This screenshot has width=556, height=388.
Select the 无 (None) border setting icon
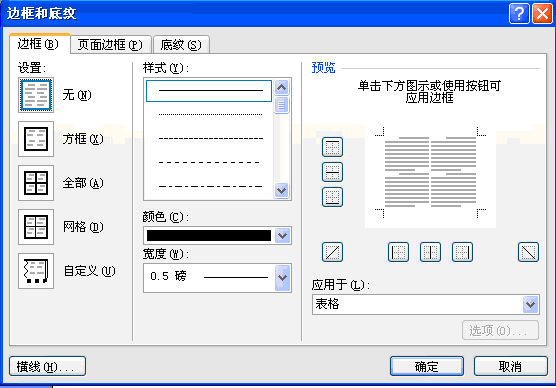click(36, 95)
